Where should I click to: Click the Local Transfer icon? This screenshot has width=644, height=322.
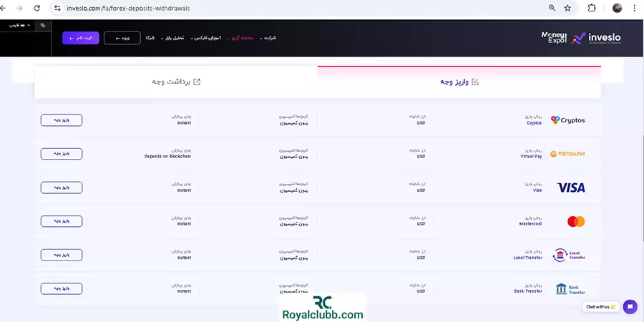[x=570, y=255]
